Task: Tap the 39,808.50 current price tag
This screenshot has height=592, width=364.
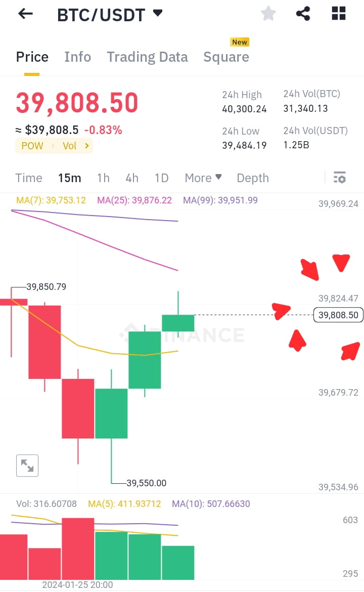Action: 338,315
